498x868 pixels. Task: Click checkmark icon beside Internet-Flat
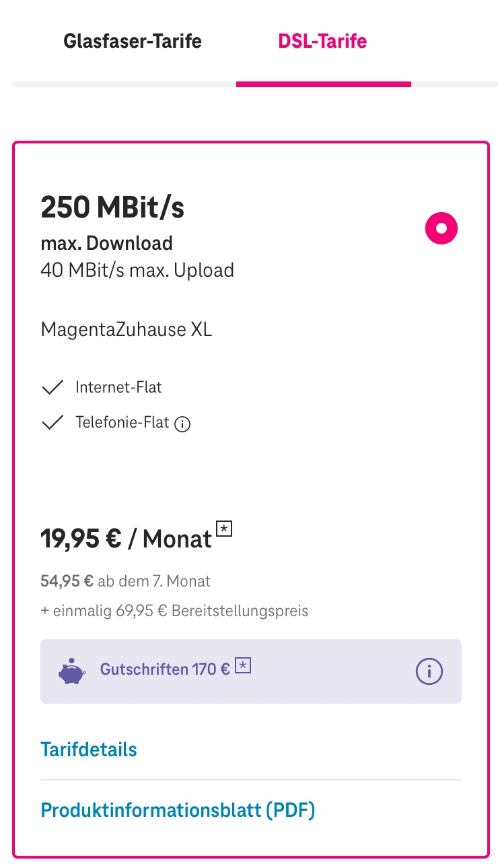pyautogui.click(x=52, y=388)
